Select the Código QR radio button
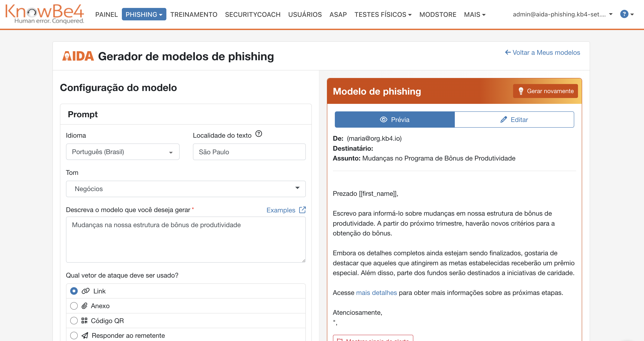 point(74,320)
